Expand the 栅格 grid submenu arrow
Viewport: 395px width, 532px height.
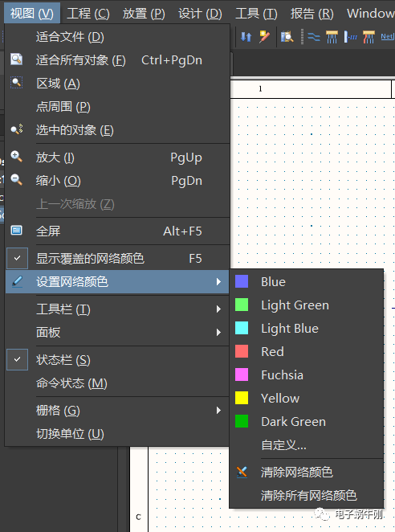pos(218,411)
